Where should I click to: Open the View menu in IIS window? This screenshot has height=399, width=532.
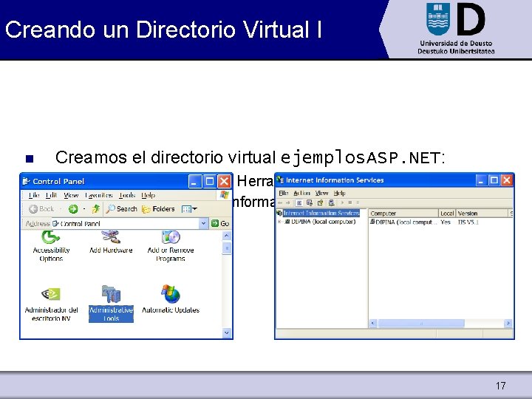pos(321,193)
